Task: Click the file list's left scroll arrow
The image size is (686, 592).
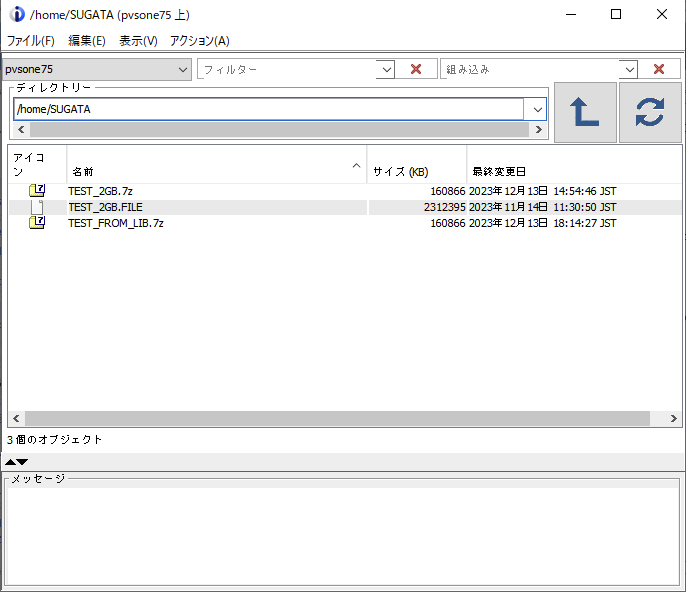Action: click(x=16, y=418)
